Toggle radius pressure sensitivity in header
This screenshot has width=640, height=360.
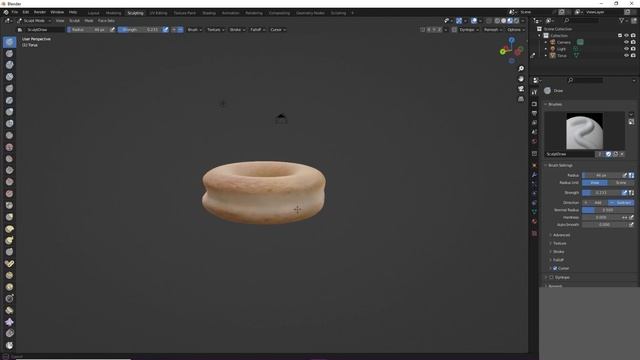[x=113, y=29]
